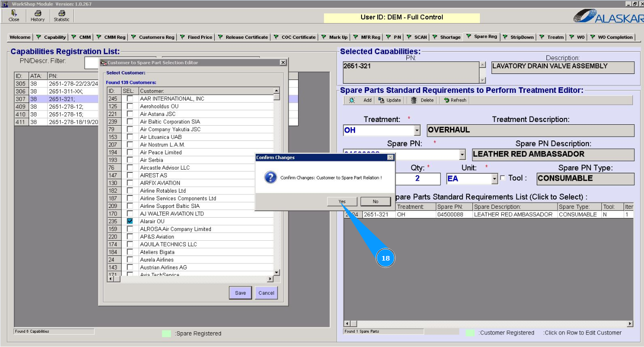
Task: Click the Customer column header in dialog
Action: coord(206,91)
